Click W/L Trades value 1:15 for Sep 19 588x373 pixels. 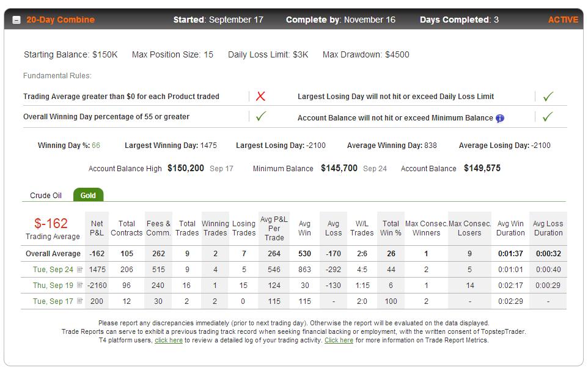(362, 285)
